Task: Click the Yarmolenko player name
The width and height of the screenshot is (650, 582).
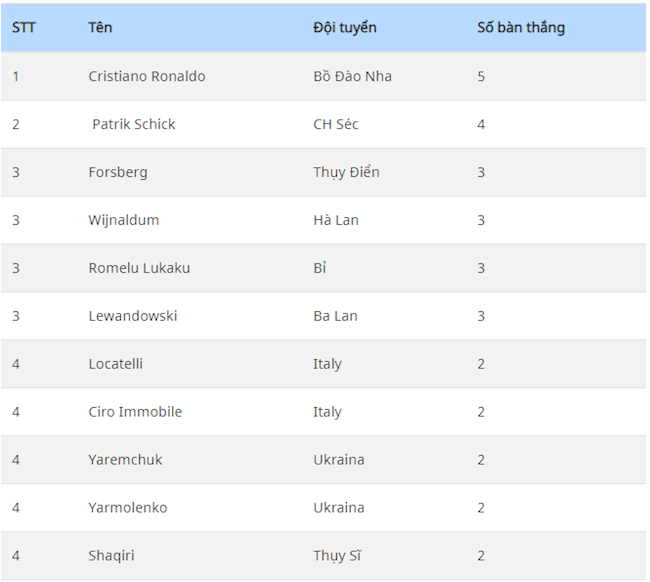Action: (128, 508)
